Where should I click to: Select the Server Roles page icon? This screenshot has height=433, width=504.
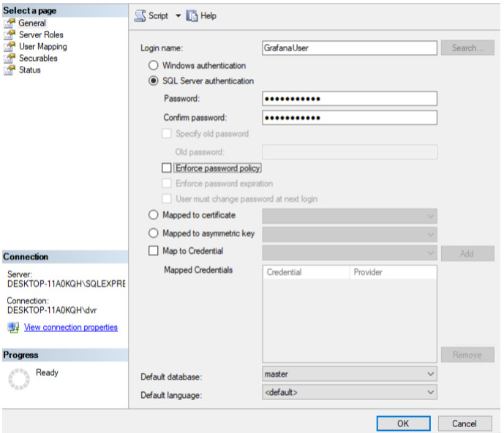point(10,35)
